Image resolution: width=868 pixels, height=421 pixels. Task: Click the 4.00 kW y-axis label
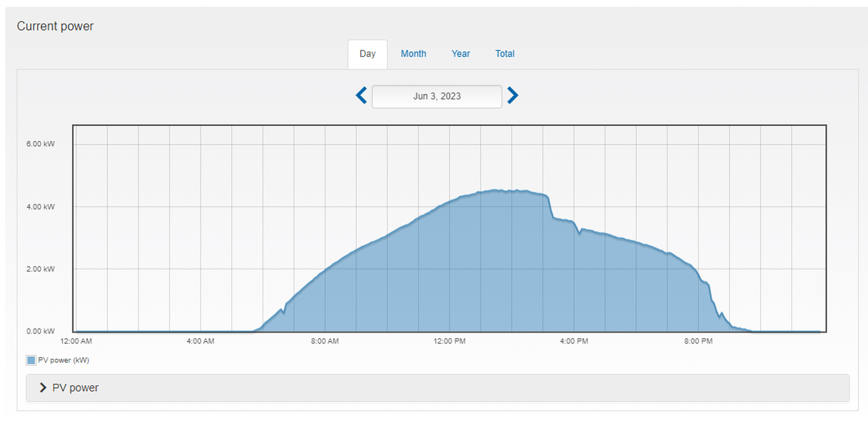(x=40, y=207)
